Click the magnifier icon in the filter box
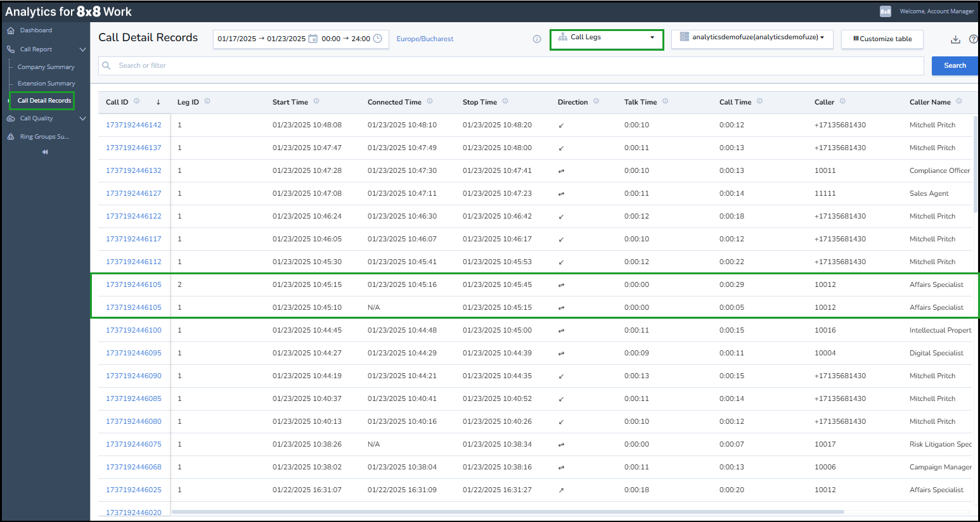 (106, 65)
